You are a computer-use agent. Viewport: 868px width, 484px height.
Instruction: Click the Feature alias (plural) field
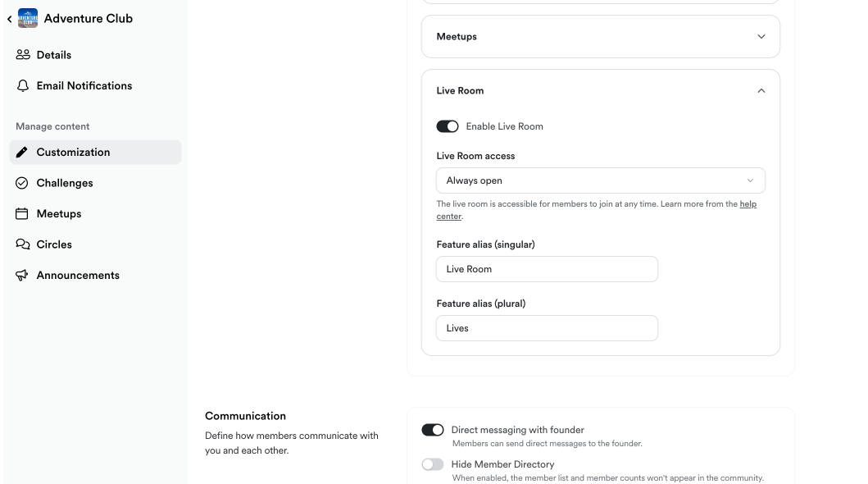547,328
